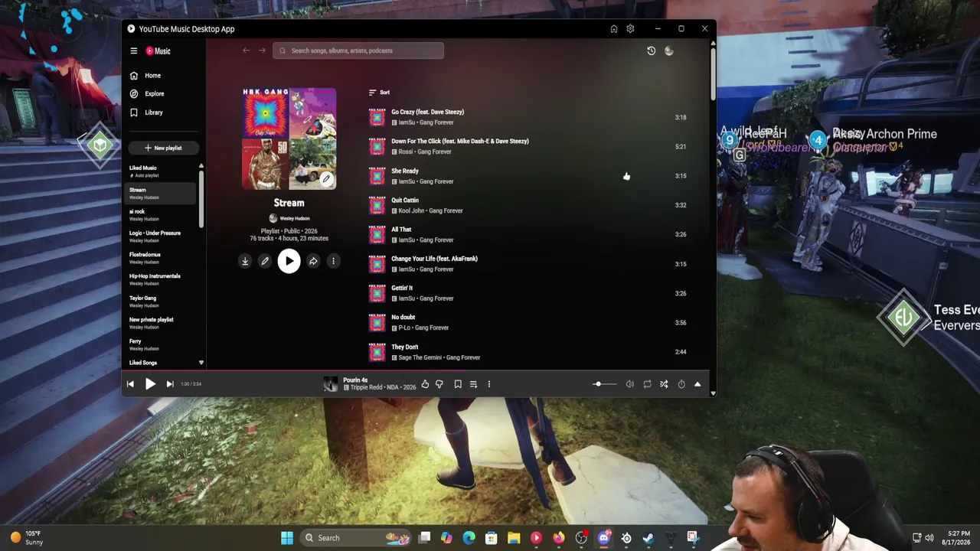Open New private playlist
Image resolution: width=980 pixels, height=551 pixels.
coord(162,323)
